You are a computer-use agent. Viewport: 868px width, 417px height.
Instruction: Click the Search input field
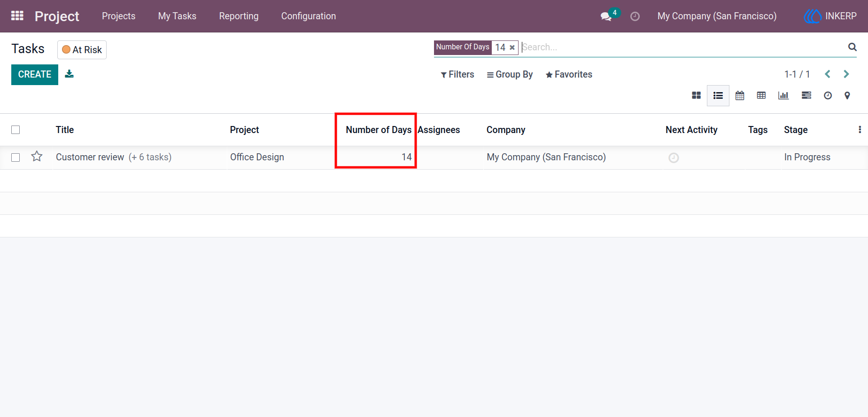click(683, 47)
